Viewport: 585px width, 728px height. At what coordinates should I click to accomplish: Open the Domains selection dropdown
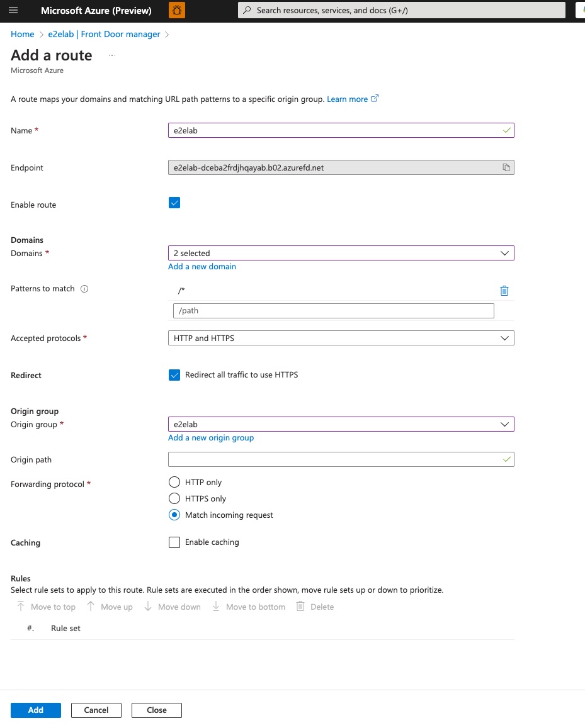(x=504, y=252)
